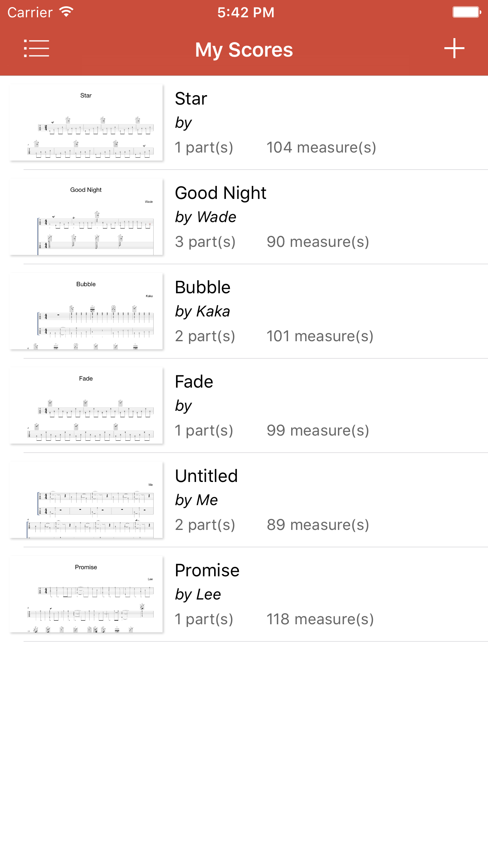This screenshot has width=488, height=868.
Task: Open the Untitled score title
Action: 206,476
